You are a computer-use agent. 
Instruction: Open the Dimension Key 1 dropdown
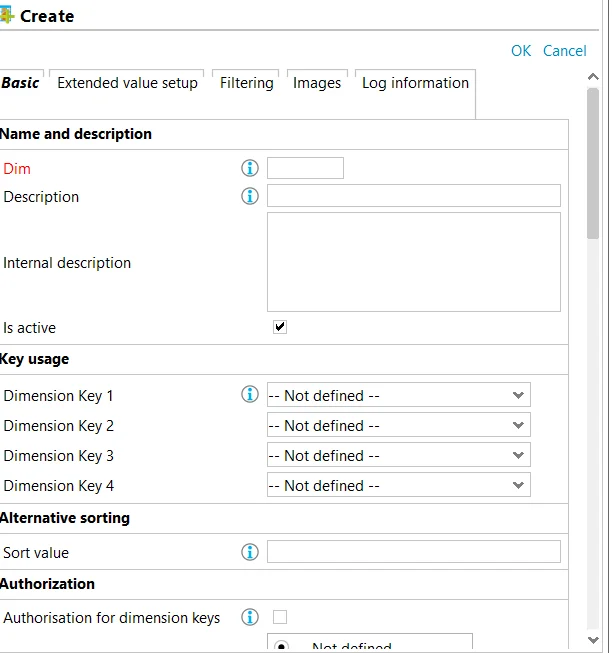point(398,395)
